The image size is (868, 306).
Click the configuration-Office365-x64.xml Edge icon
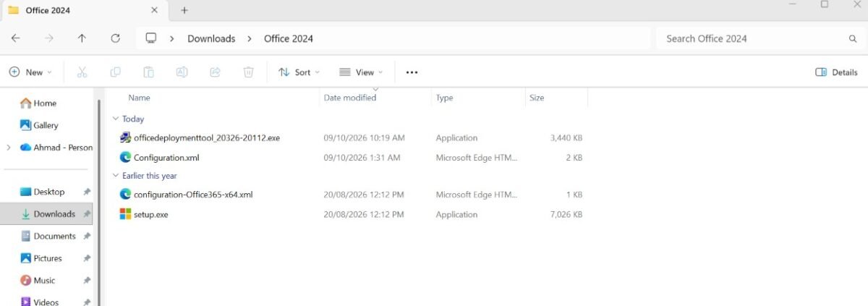pyautogui.click(x=125, y=194)
